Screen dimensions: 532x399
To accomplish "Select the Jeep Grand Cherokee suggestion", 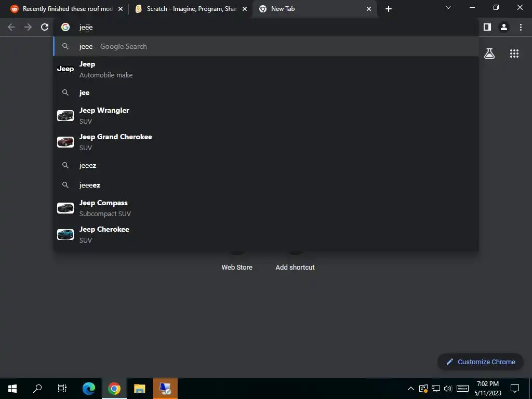I will (266, 142).
